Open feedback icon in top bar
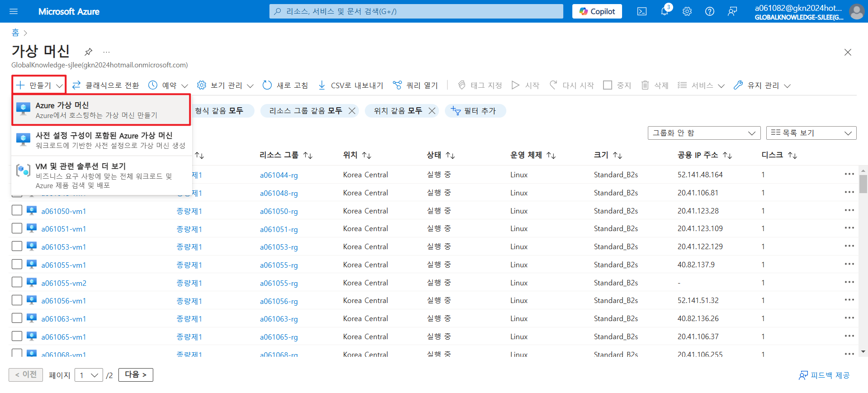Image resolution: width=868 pixels, height=393 pixels. [732, 11]
